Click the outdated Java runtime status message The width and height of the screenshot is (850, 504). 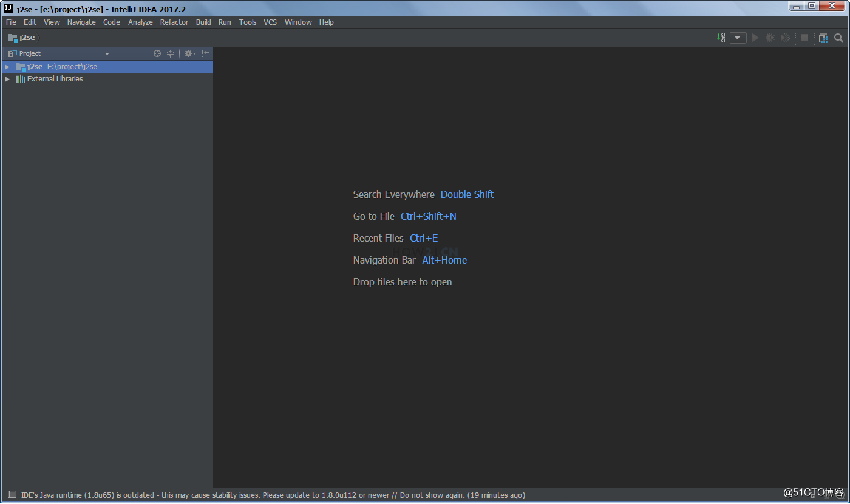(x=273, y=495)
